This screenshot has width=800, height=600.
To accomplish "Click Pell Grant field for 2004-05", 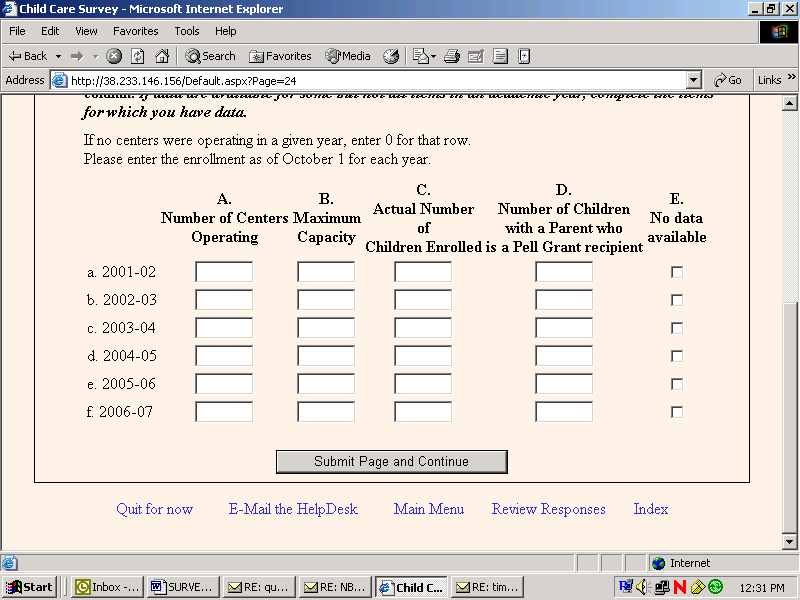I will coord(564,356).
